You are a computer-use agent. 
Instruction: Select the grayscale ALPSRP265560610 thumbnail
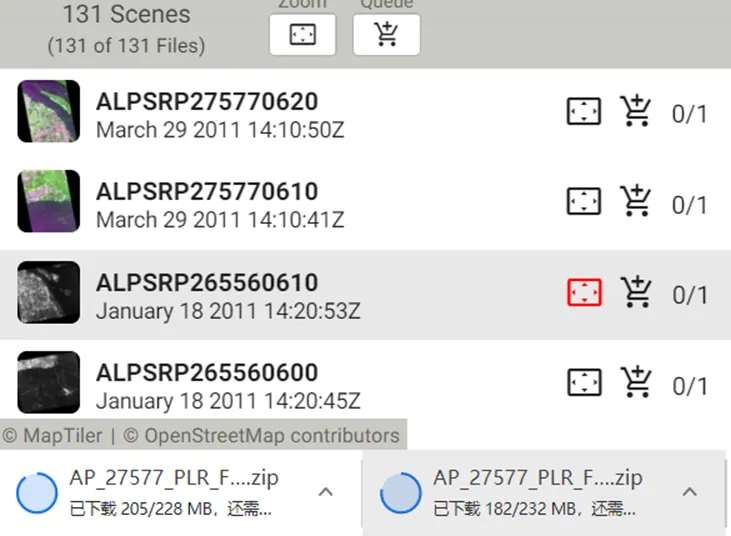(x=49, y=293)
